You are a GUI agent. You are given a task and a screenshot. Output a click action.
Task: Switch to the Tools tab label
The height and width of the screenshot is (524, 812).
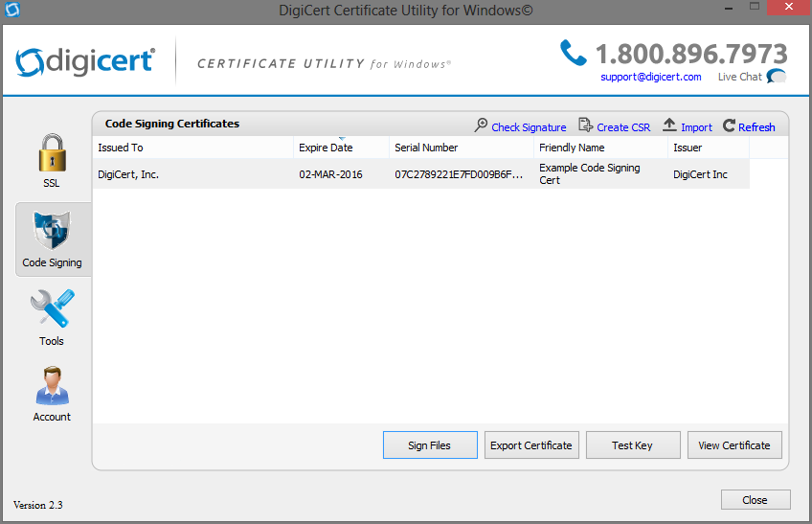point(52,341)
